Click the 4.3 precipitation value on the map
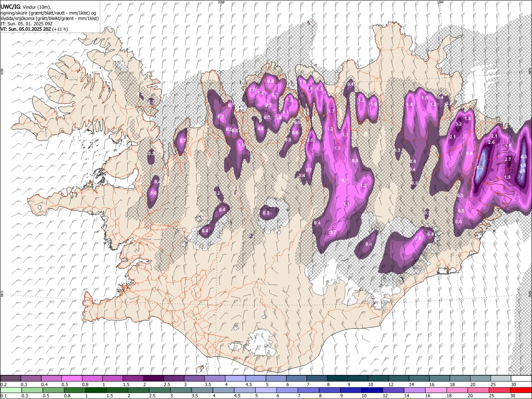Screen dimensions: 532x399 pyautogui.click(x=523, y=157)
